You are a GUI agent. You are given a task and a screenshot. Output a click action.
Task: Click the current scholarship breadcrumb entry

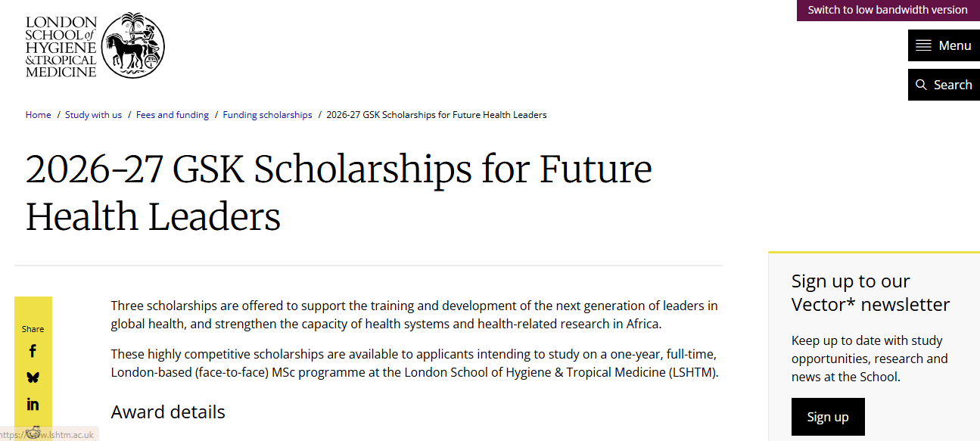437,114
